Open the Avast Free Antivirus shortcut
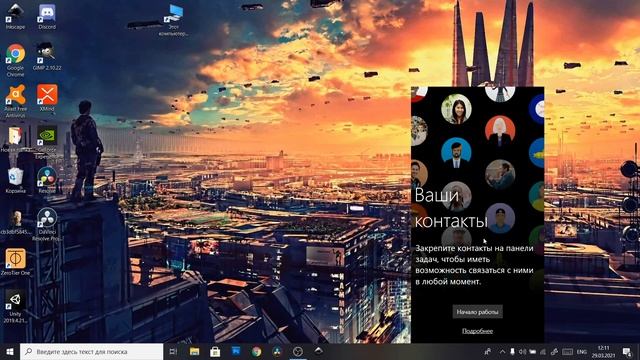Image resolution: width=640 pixels, height=360 pixels. (x=16, y=101)
